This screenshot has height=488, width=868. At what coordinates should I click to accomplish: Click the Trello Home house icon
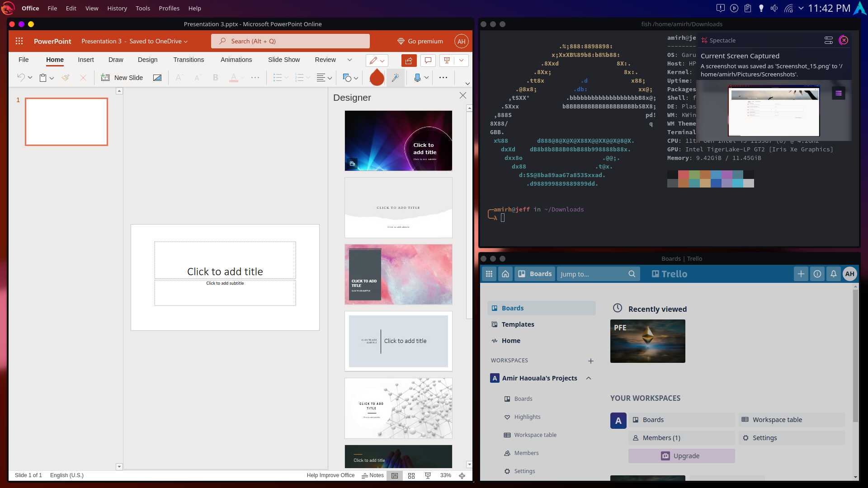coord(505,274)
